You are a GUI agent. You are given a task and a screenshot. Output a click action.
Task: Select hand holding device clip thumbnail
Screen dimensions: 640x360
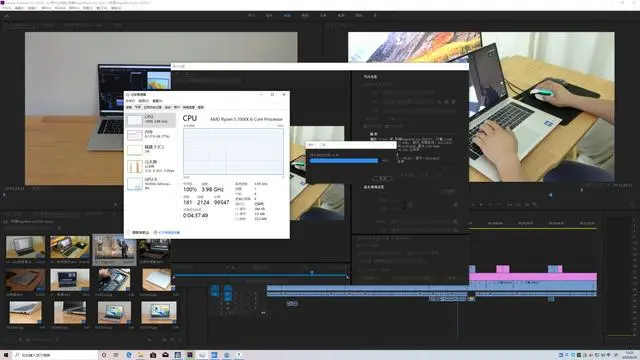114,280
